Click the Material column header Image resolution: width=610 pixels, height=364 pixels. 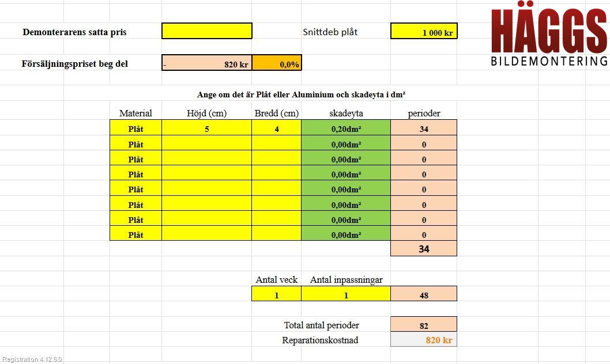(135, 113)
